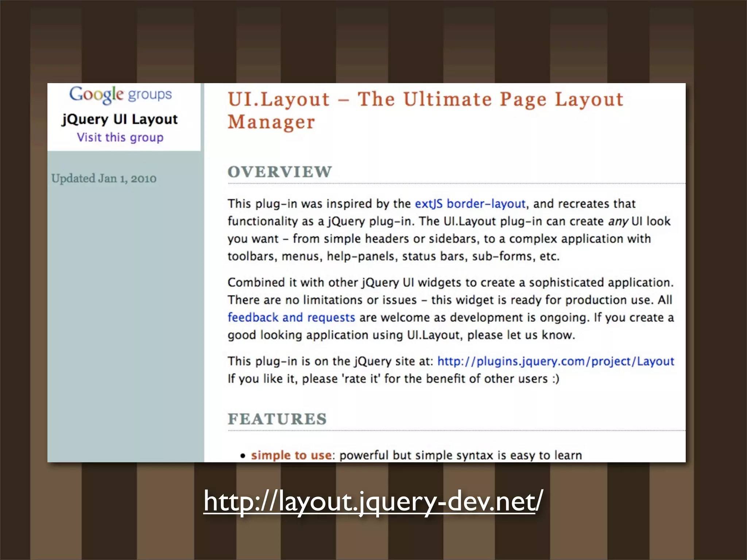Visit the plugins.jquery.com/project/Layout link
The width and height of the screenshot is (747, 560).
click(x=556, y=361)
